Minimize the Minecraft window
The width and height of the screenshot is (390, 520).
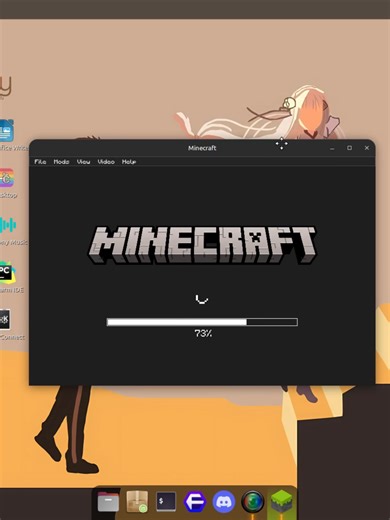[x=332, y=148]
